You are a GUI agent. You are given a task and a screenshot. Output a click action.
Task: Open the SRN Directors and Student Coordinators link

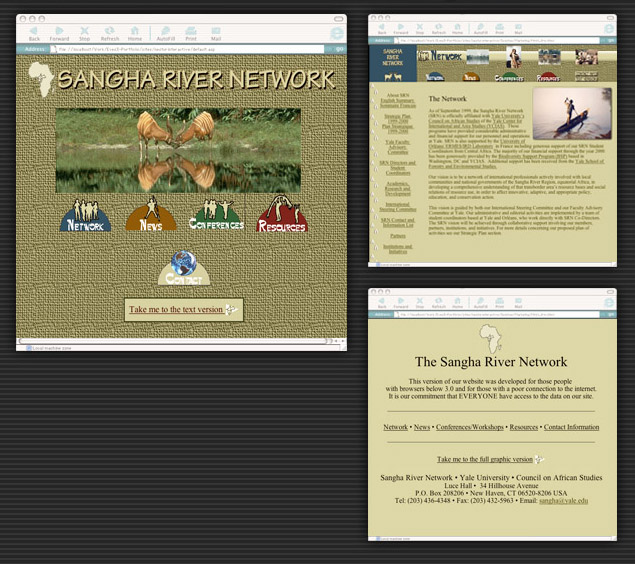(x=397, y=168)
